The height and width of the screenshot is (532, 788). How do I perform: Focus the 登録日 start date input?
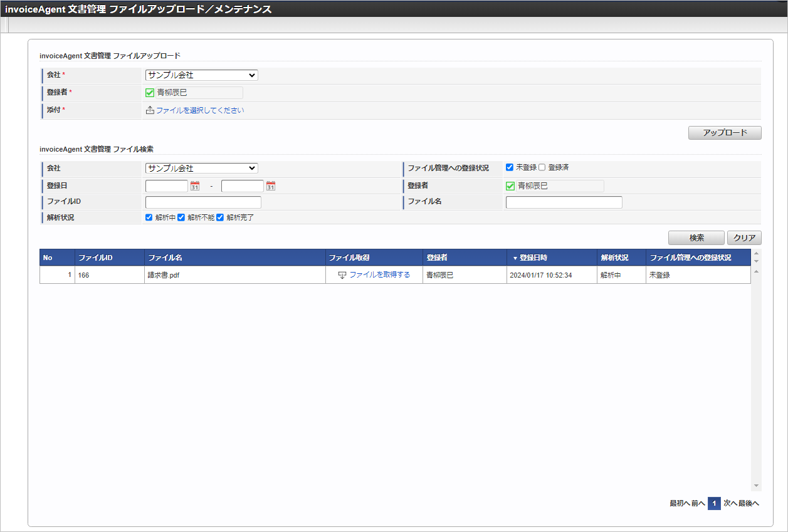pos(167,186)
